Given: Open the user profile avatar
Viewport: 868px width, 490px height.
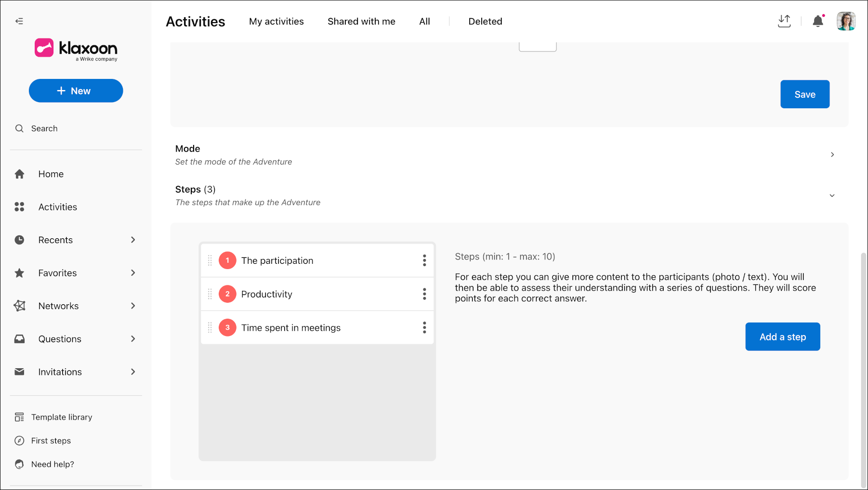Looking at the screenshot, I should (846, 21).
